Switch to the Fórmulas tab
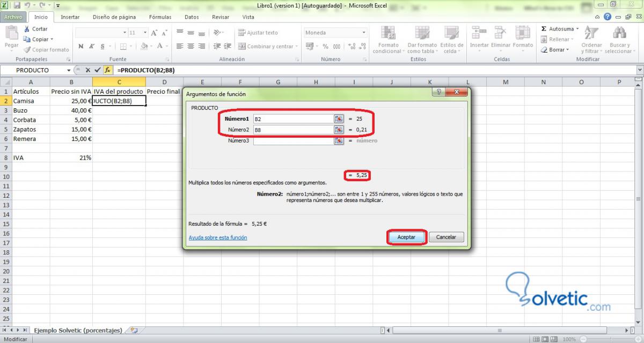Image resolution: width=644 pixels, height=343 pixels. tap(160, 17)
